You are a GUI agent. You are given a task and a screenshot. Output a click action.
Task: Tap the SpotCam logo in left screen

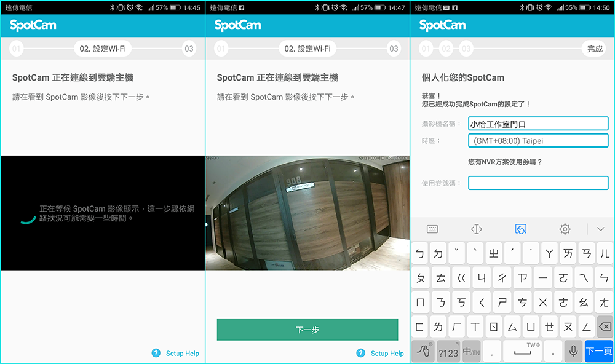coord(33,25)
